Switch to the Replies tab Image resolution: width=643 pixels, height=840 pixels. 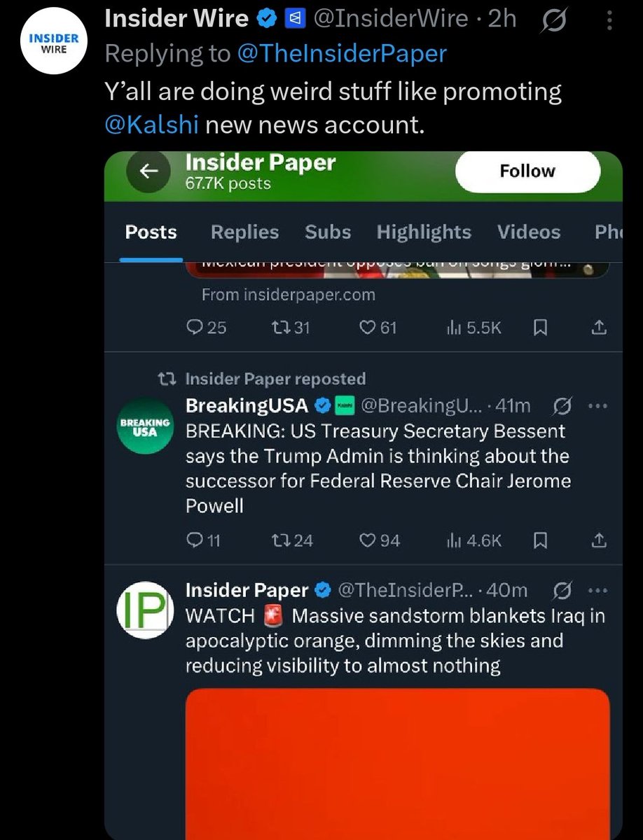click(244, 232)
